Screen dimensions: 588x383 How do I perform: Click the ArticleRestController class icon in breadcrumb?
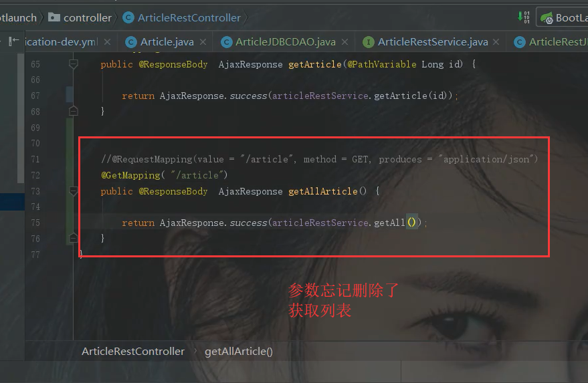click(x=128, y=17)
